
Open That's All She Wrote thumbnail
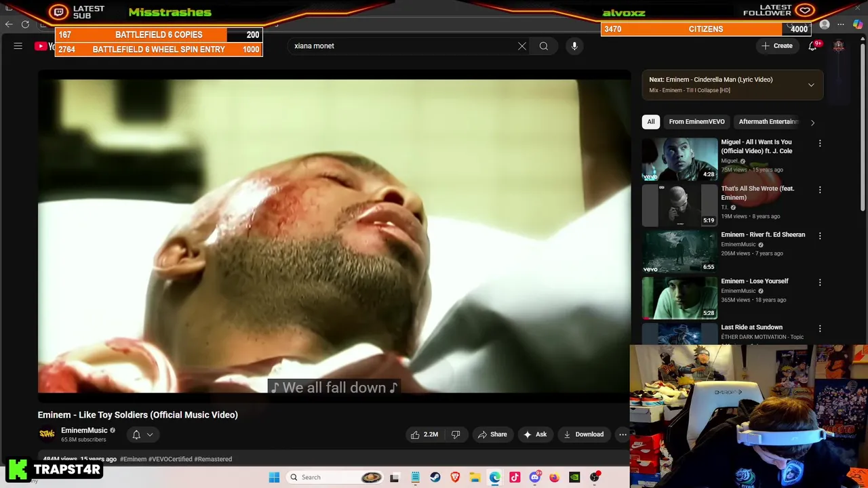coord(679,205)
